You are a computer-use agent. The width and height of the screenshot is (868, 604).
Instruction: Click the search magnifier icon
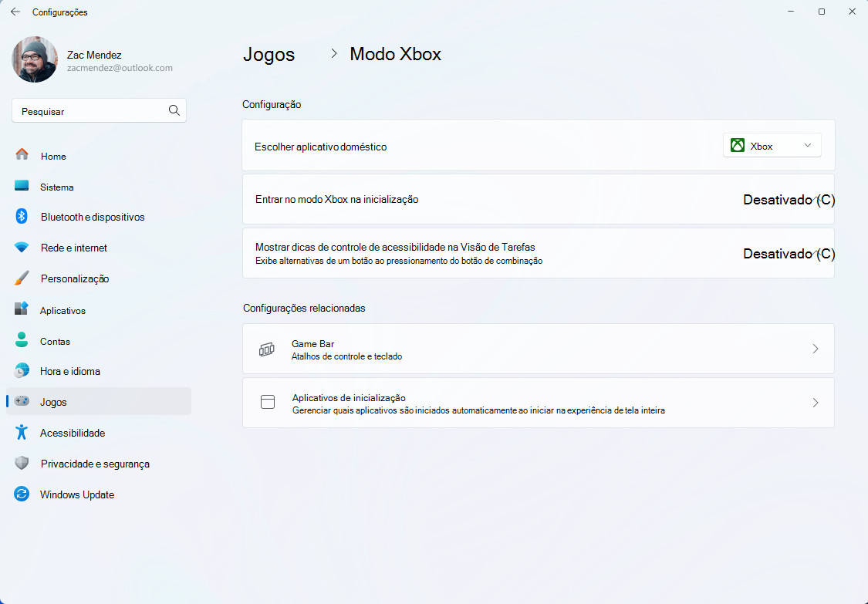(174, 111)
